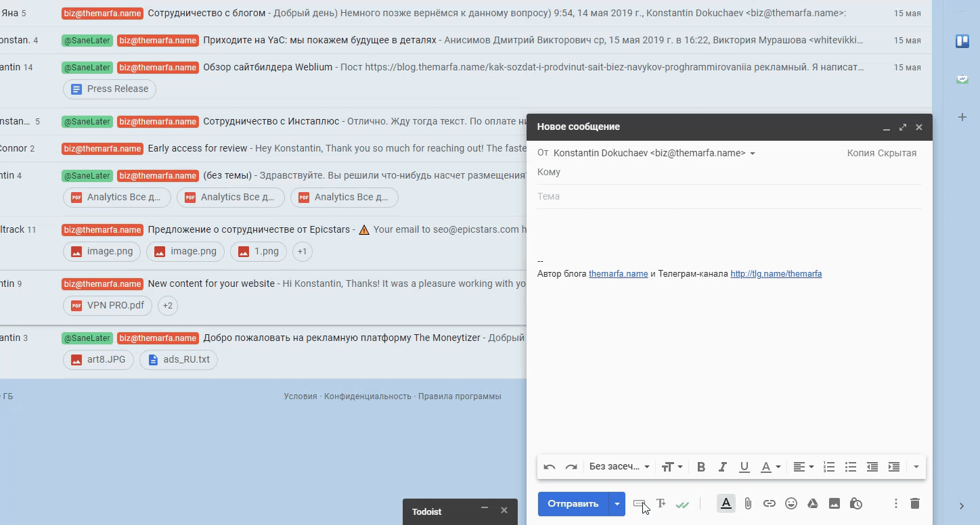This screenshot has height=525, width=980.
Task: Click the Копия link
Action: 861,153
